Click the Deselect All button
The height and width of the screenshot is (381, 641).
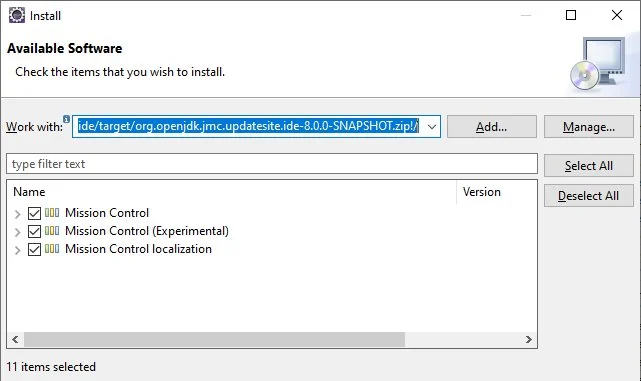tap(589, 196)
